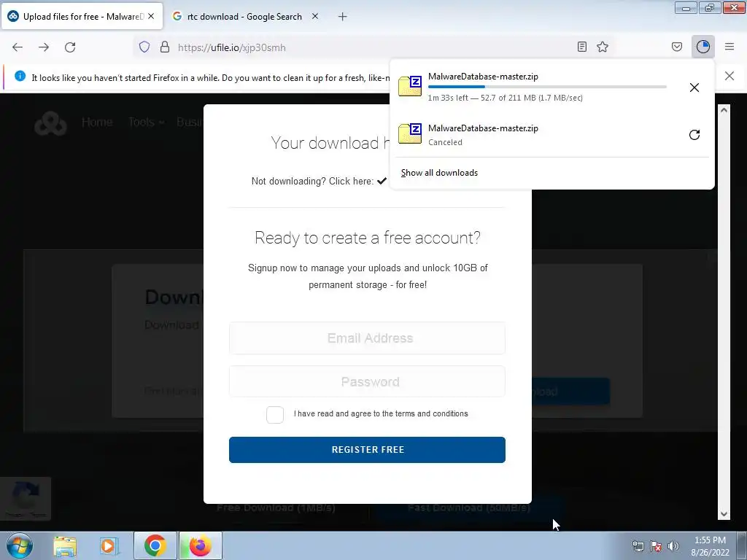Go back to the previous page
The image size is (747, 560).
(18, 47)
